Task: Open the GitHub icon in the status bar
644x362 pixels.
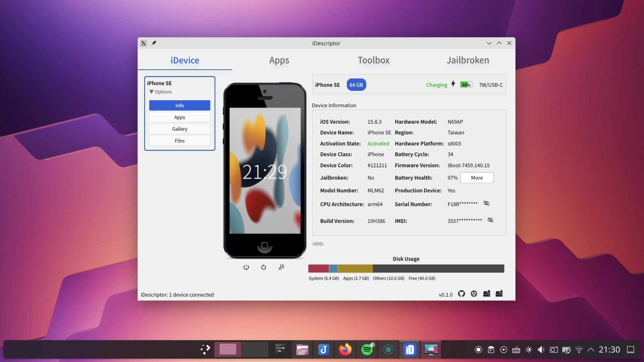Action: point(462,294)
